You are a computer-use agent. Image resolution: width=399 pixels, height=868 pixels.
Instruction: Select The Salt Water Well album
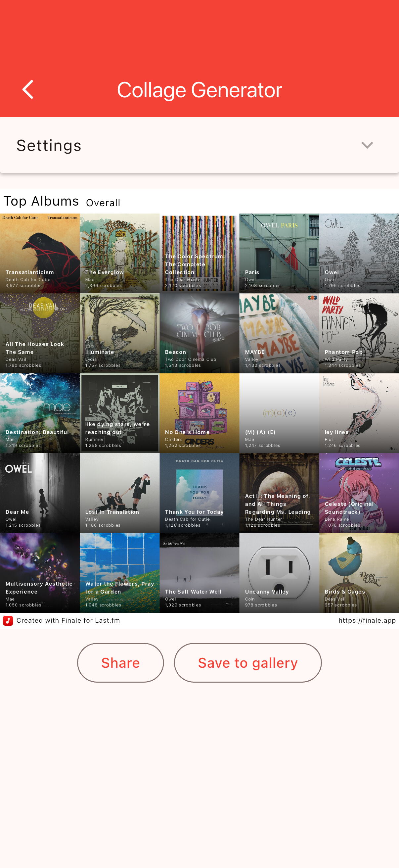coord(199,572)
